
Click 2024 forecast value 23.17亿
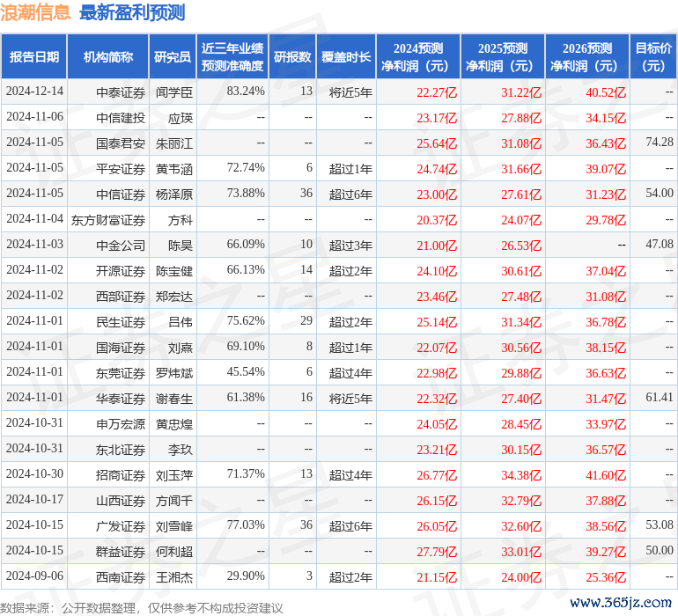437,118
